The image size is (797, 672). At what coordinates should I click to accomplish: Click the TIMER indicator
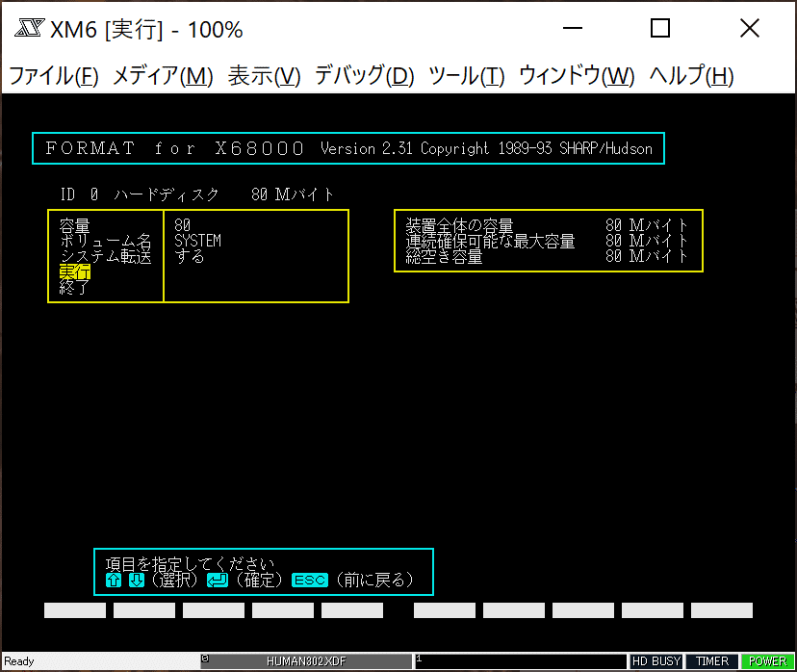pos(712,661)
